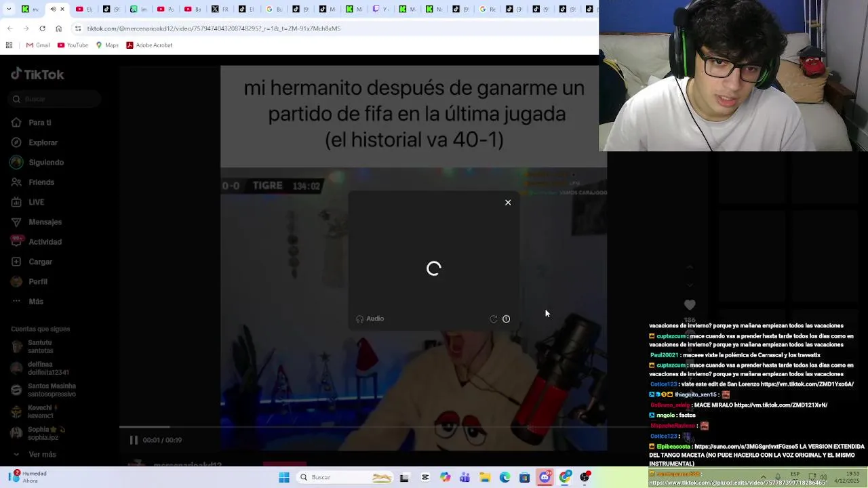
Task: Like the video with heart icon
Action: tap(690, 305)
